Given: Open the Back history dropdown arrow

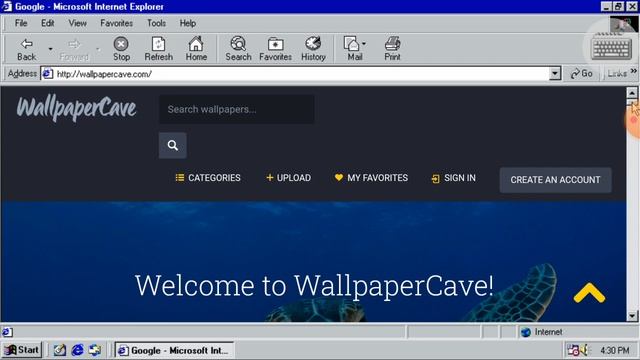Looking at the screenshot, I should [x=50, y=49].
